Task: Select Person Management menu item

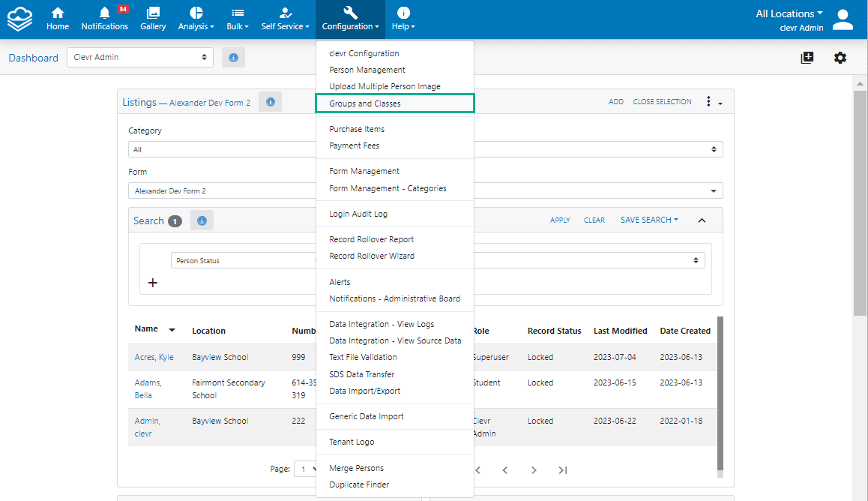Action: coord(367,70)
